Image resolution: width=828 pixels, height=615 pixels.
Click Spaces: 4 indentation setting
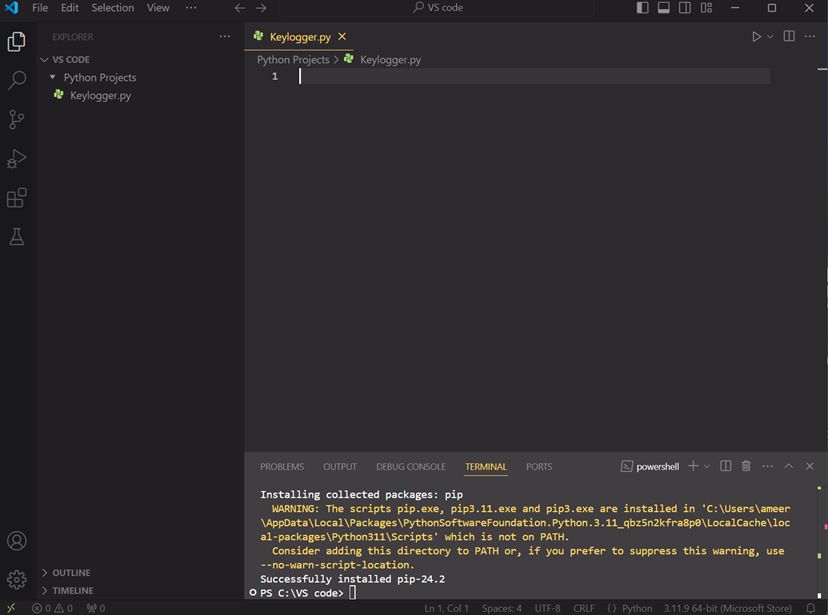pos(501,608)
